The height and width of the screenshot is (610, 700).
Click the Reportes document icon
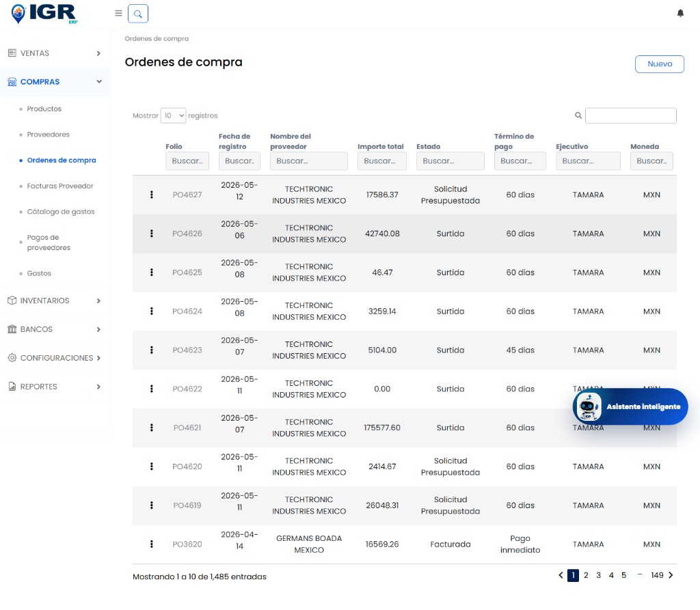pos(12,387)
